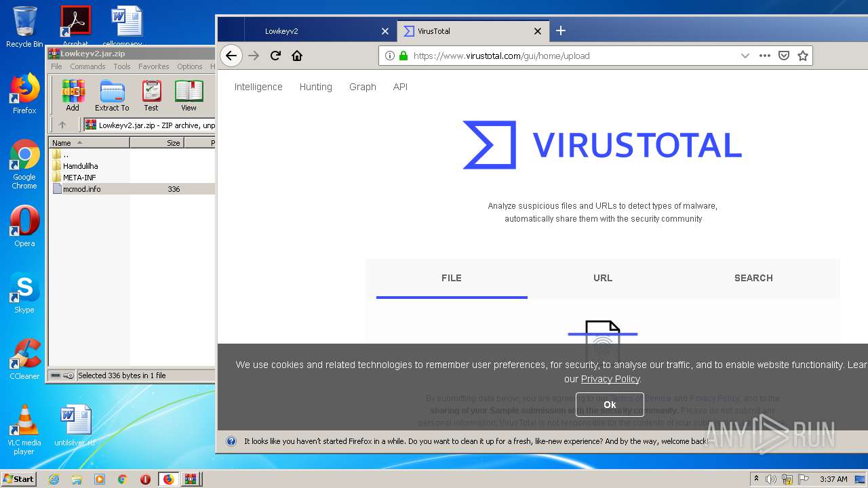Show site information for virustotal.com
Screen dimensions: 868x488
[390, 56]
